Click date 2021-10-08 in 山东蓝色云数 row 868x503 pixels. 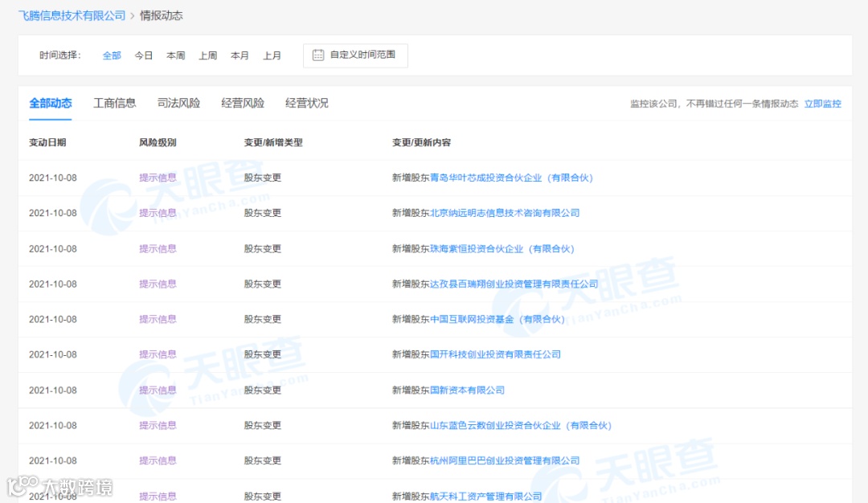click(x=52, y=426)
